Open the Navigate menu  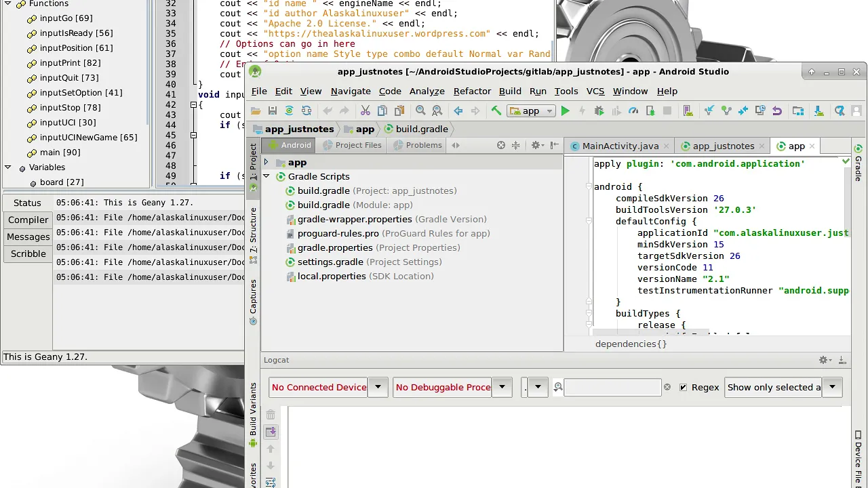(351, 91)
